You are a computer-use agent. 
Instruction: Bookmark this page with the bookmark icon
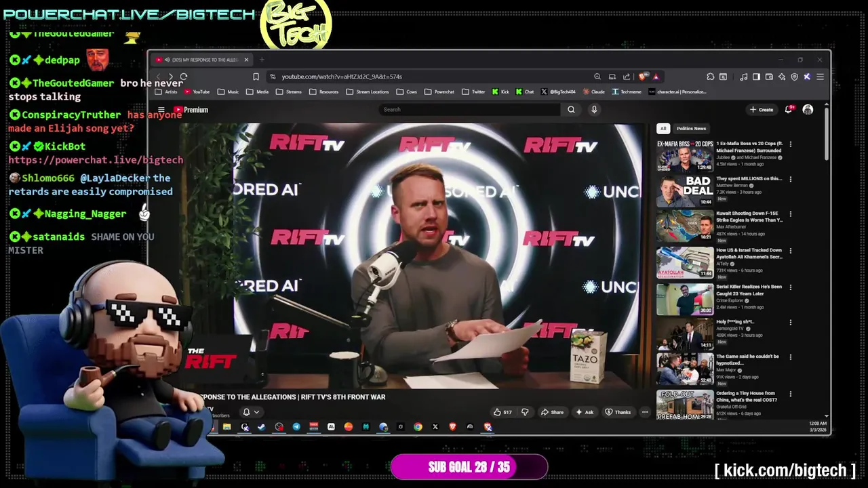coord(256,77)
